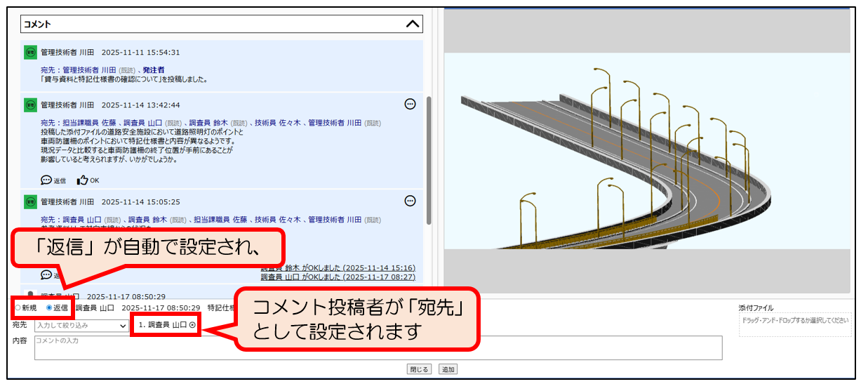Select the 新規 radio button
The width and height of the screenshot is (868, 391).
point(18,307)
